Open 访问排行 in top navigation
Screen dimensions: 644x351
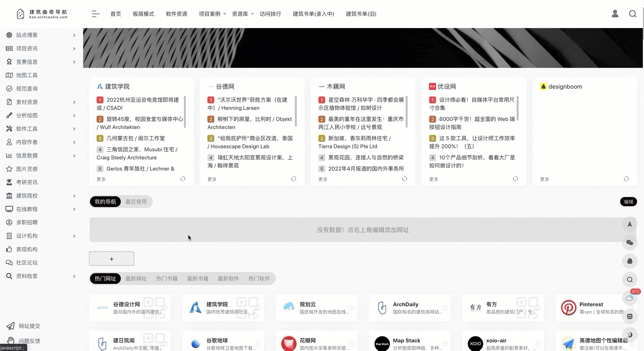click(x=270, y=14)
